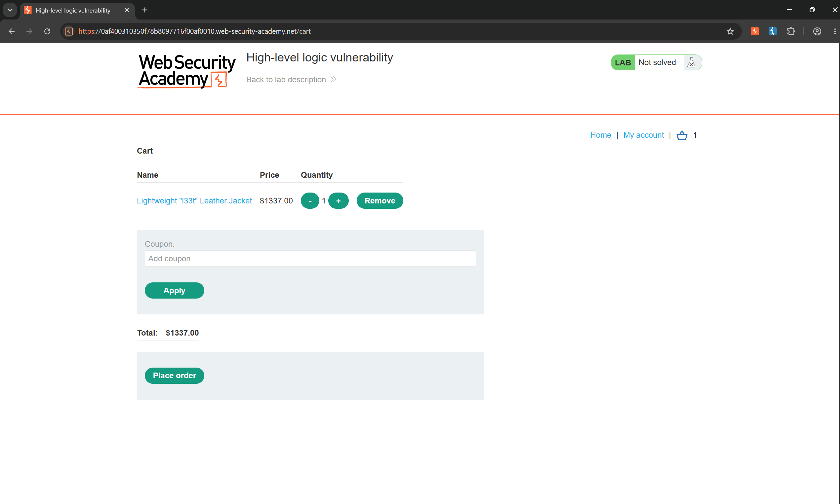Click the green LAB badge
This screenshot has height=504, width=840.
(623, 62)
